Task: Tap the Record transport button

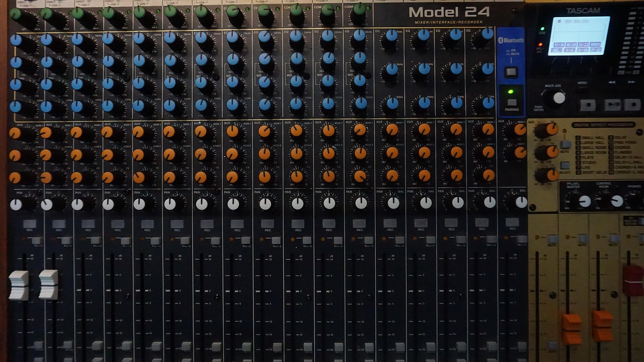Action: 632,105
